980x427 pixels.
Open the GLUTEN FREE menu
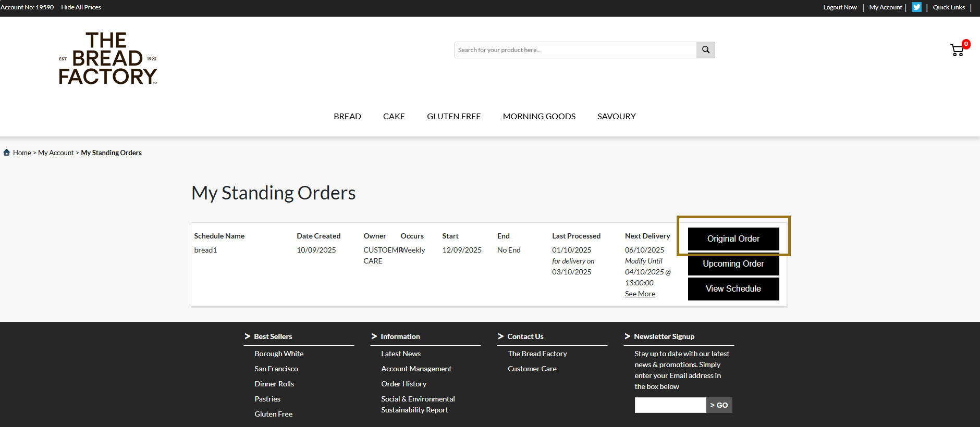coord(454,116)
